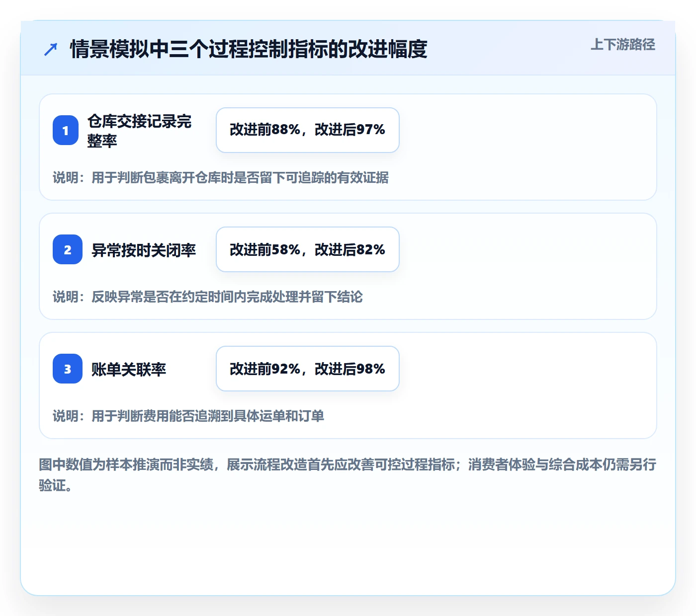
Task: Click the trend arrow icon beside the title
Action: click(x=51, y=49)
